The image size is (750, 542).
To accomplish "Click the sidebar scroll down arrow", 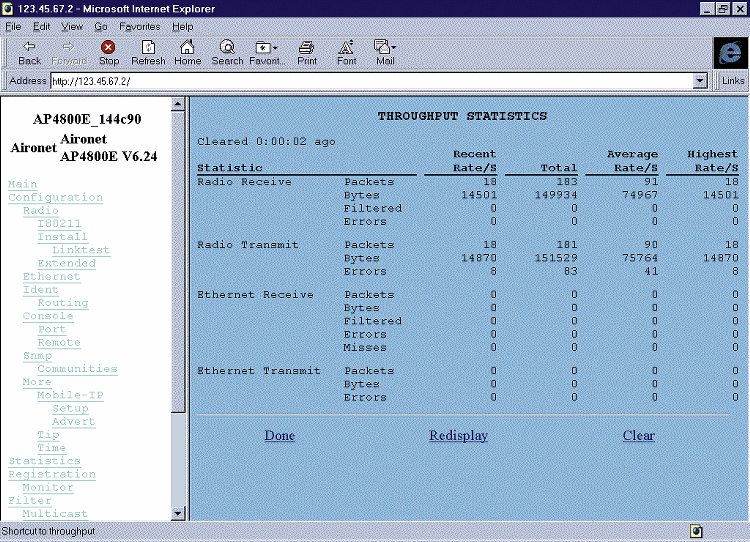I will click(177, 513).
